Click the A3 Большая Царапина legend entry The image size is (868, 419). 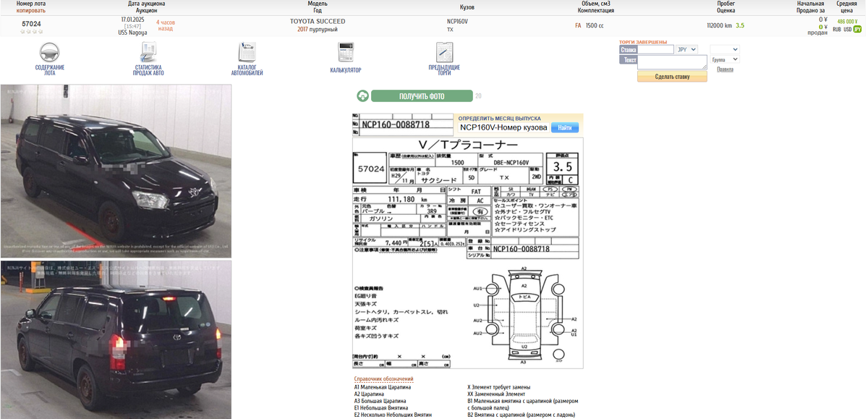380,401
